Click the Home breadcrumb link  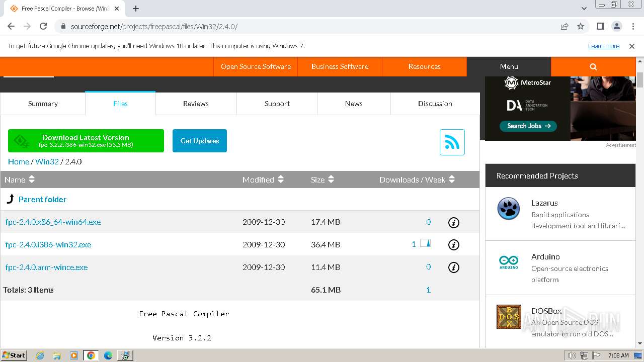click(x=19, y=161)
